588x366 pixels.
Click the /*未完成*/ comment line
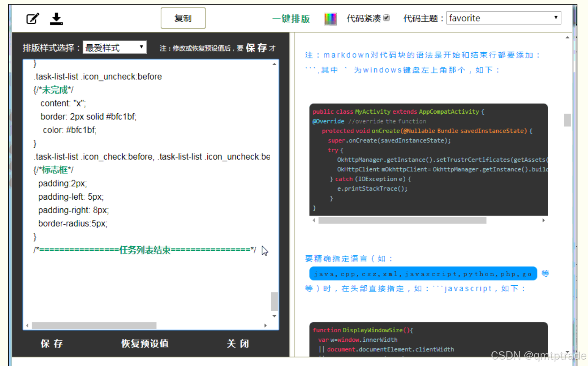click(x=53, y=90)
